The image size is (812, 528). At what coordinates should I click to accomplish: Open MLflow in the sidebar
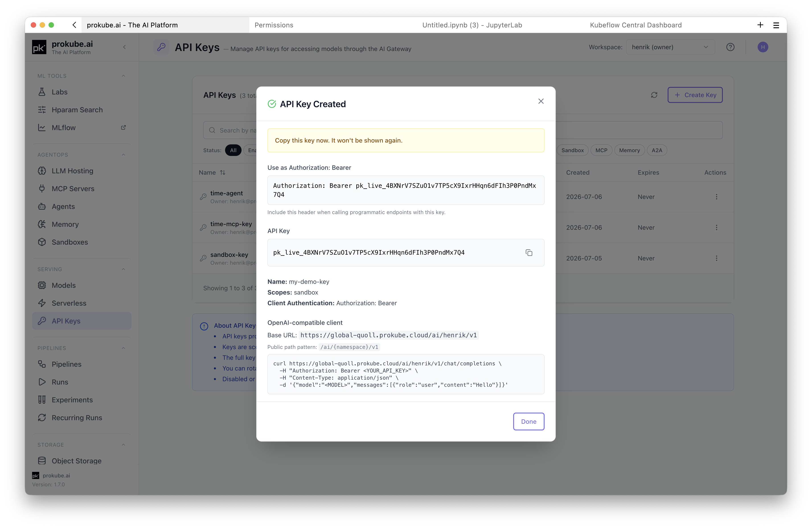82,128
